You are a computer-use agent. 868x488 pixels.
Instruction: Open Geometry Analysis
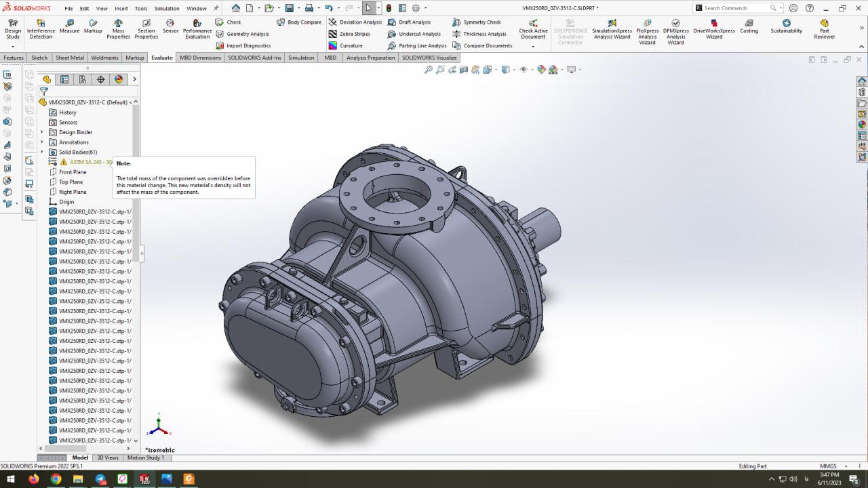[x=242, y=34]
